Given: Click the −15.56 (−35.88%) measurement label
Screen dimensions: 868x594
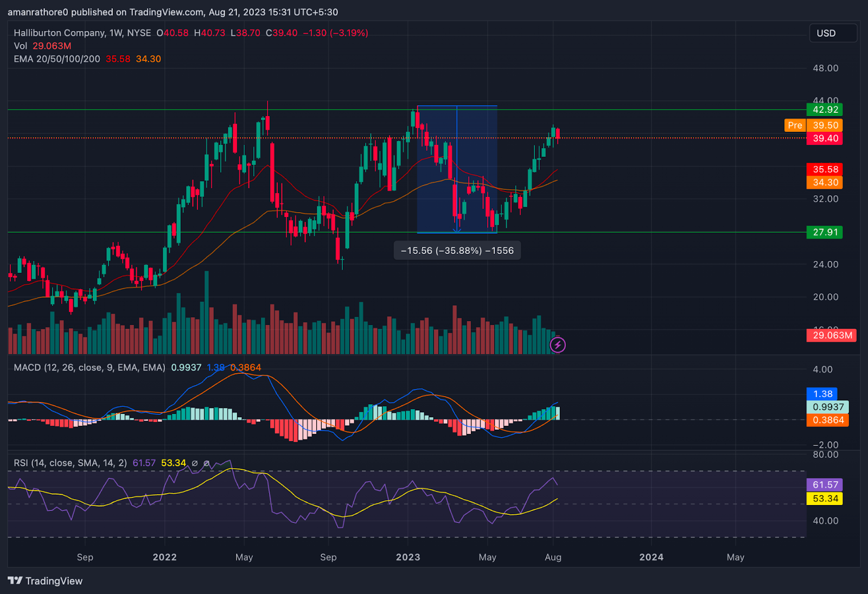Looking at the screenshot, I should pyautogui.click(x=457, y=251).
